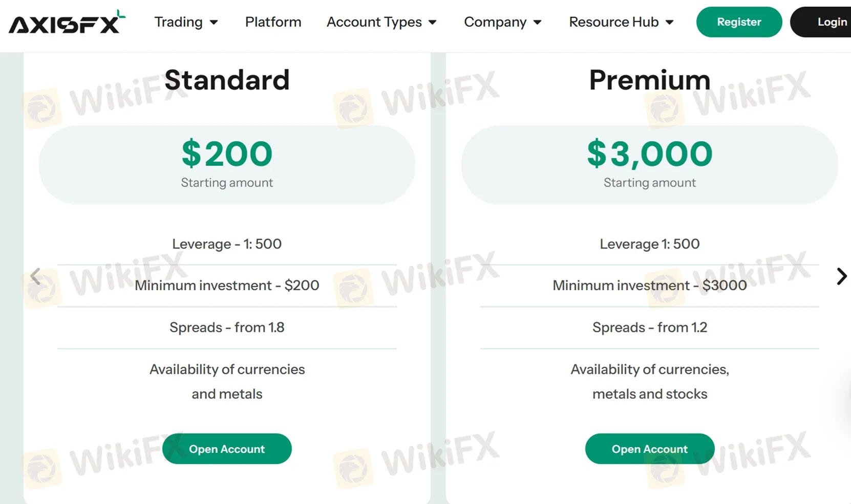
Task: Go to previous account card with left arrow
Action: click(35, 276)
